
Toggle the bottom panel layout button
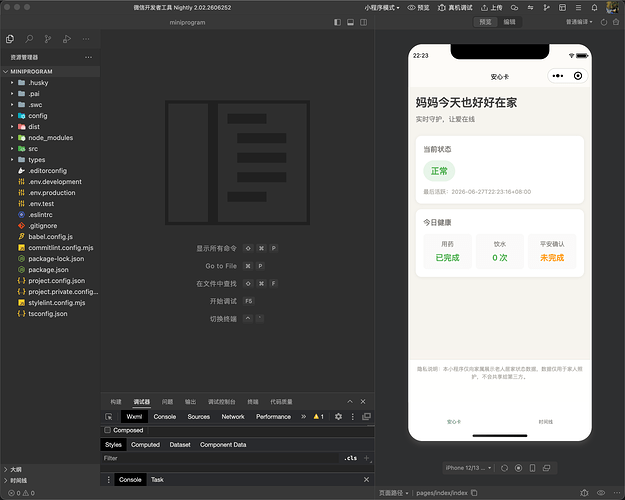pyautogui.click(x=350, y=22)
